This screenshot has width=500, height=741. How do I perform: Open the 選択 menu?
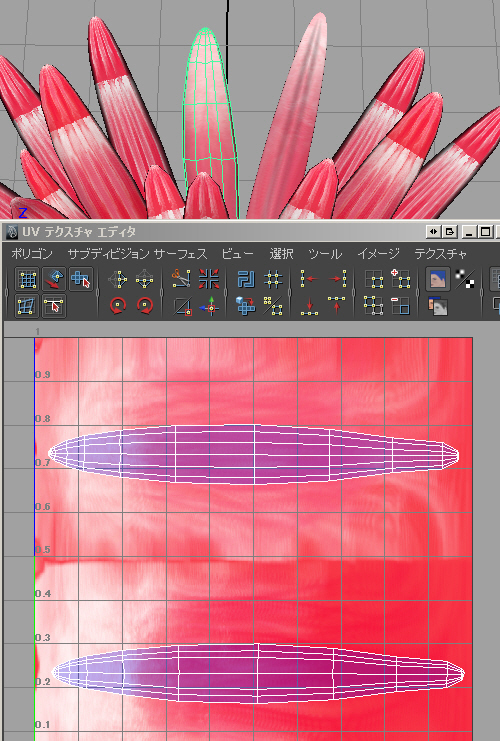tap(281, 254)
